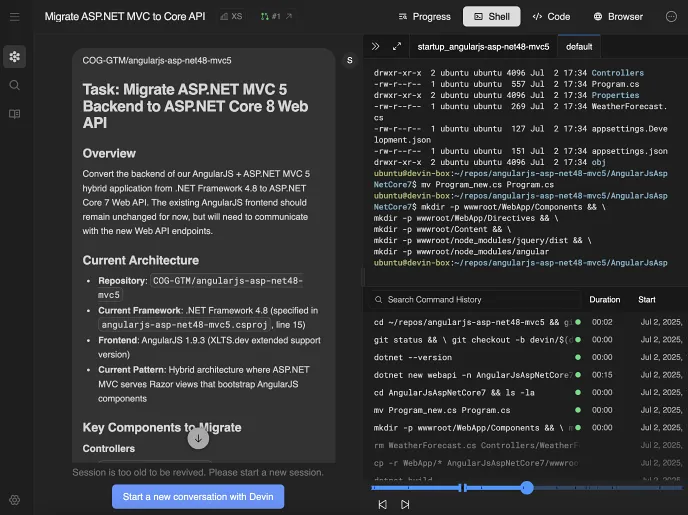Switch to the Code tab
Image resolution: width=688 pixels, height=515 pixels.
point(551,17)
